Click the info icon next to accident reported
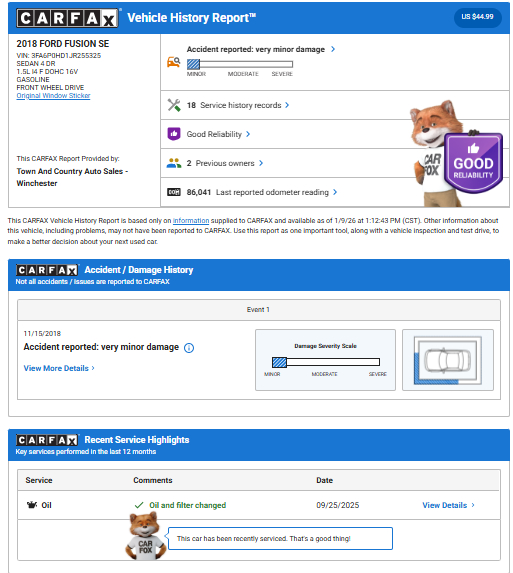Viewport: 513px width, 573px height. (x=189, y=348)
